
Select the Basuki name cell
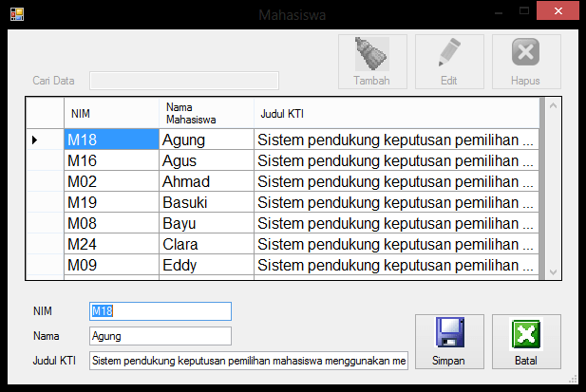[x=205, y=202]
